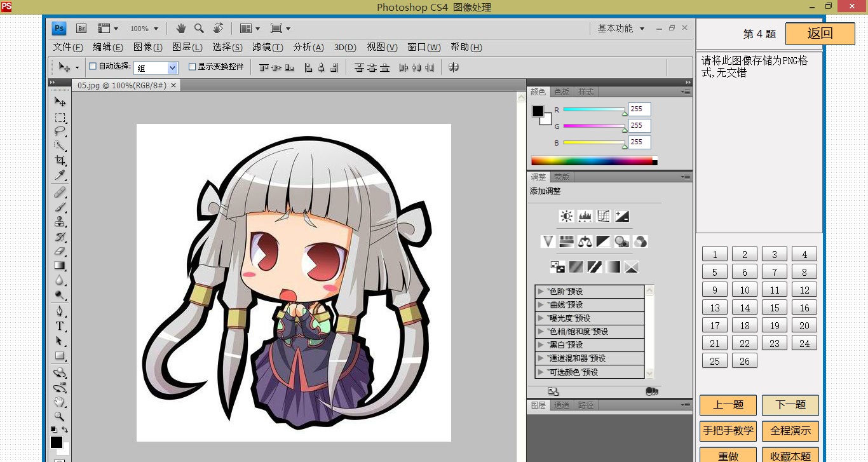Add an Invert adjustment

click(557, 267)
